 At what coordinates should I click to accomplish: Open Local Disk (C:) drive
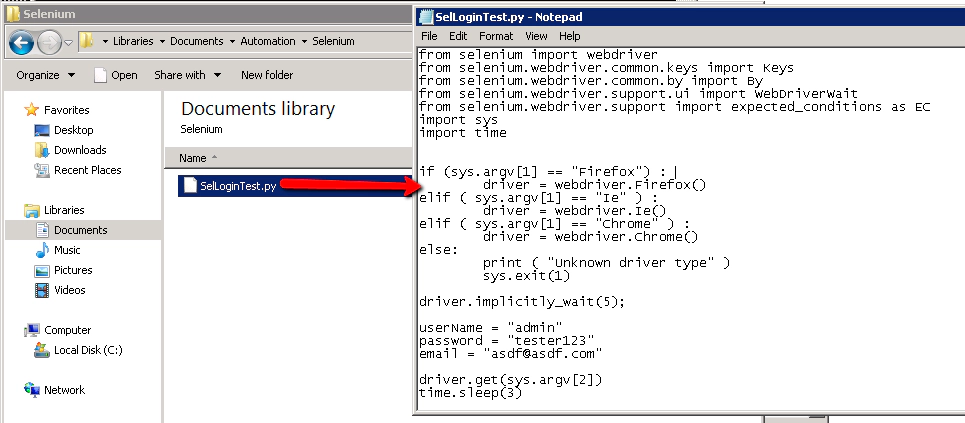coord(88,350)
